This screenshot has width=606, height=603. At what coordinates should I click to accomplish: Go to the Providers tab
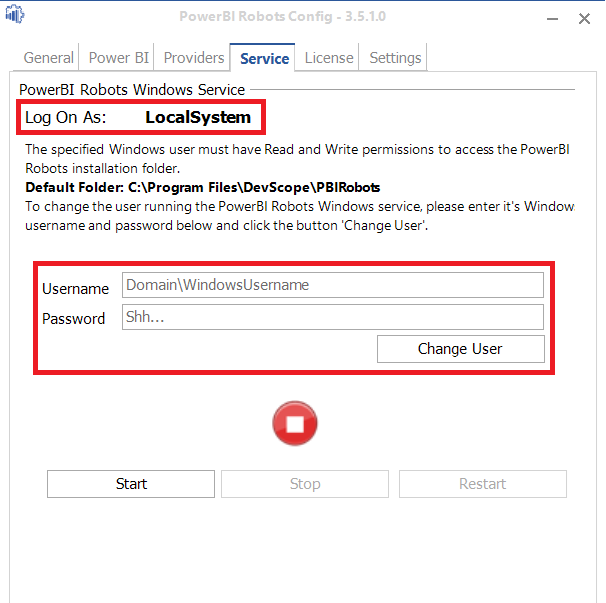tap(194, 58)
